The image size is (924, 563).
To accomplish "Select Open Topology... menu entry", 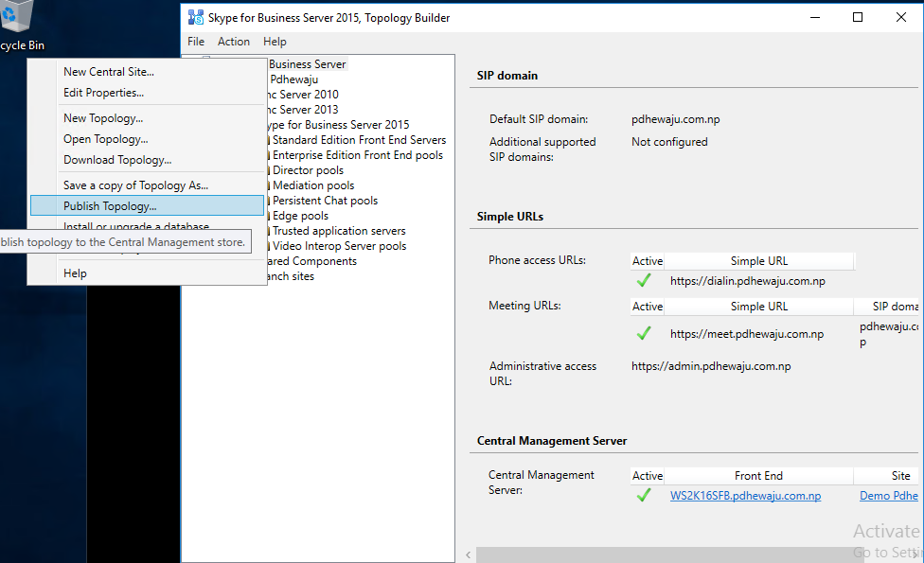I will 148,139.
